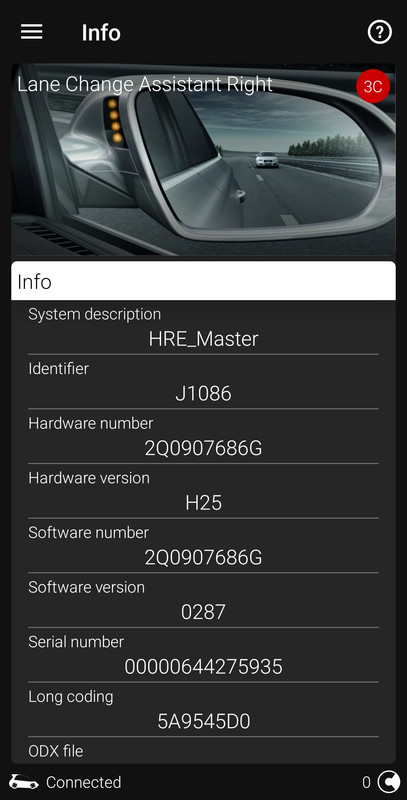Select the 5A9545D0 long coding value
Viewport: 407px width, 800px height.
(204, 721)
